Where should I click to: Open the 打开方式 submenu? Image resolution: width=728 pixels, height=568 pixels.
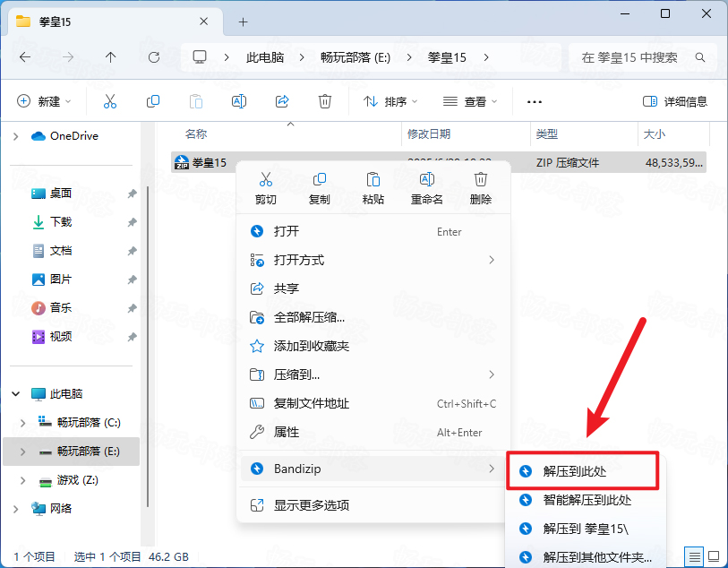(373, 260)
